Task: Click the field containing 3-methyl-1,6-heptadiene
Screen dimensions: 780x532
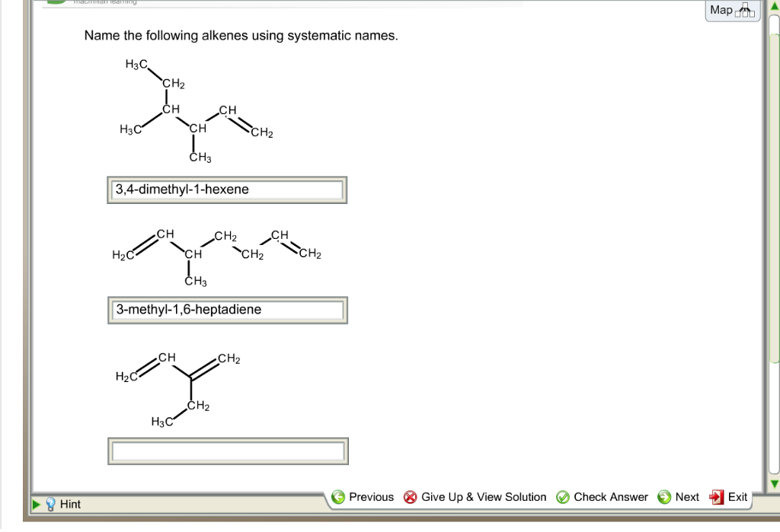Action: 227,310
